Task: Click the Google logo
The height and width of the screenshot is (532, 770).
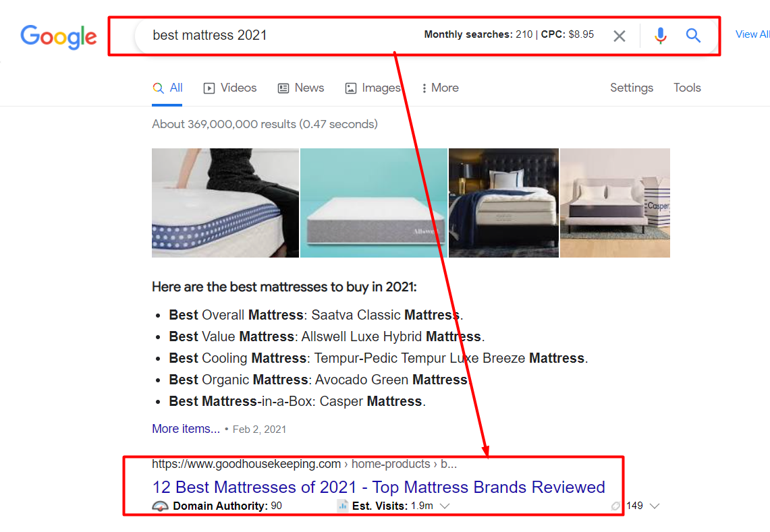Action: point(58,38)
